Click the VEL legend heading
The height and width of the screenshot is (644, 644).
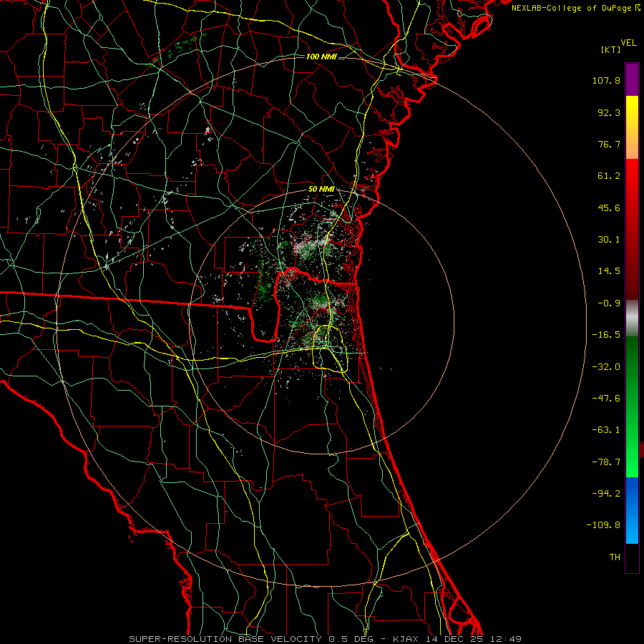point(628,43)
